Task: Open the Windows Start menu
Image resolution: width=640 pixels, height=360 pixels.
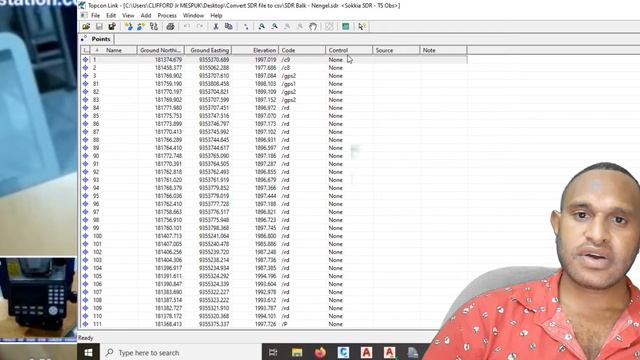Action: click(x=88, y=352)
